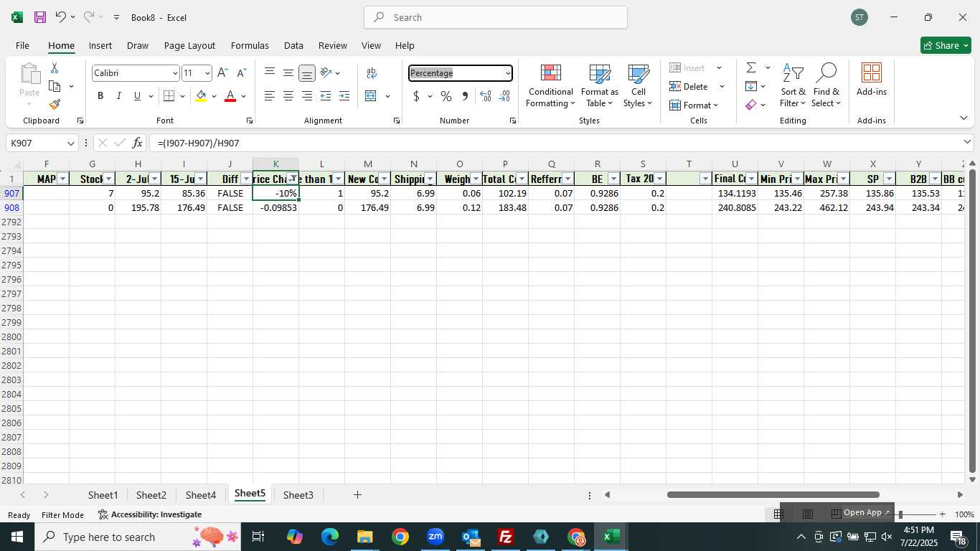The image size is (980, 551).
Task: Toggle Top Align vertical alignment
Action: point(270,73)
